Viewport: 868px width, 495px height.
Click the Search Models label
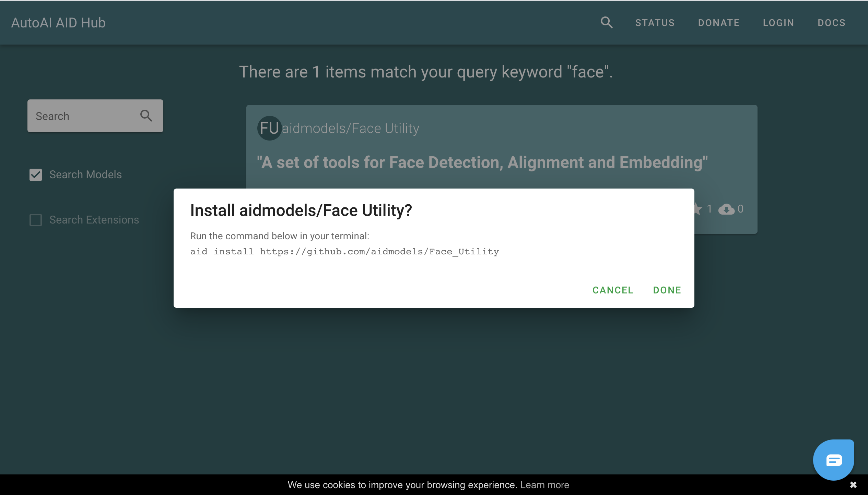coord(85,174)
